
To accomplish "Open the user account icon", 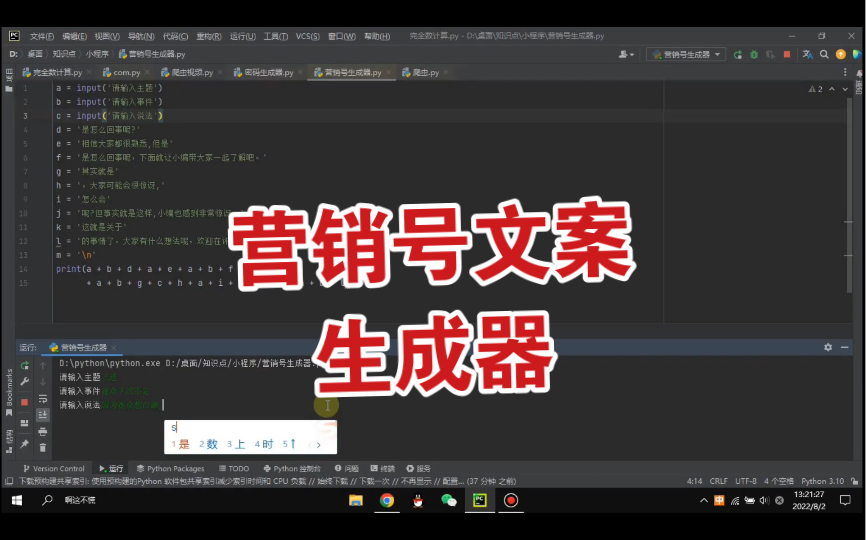I will 626,54.
